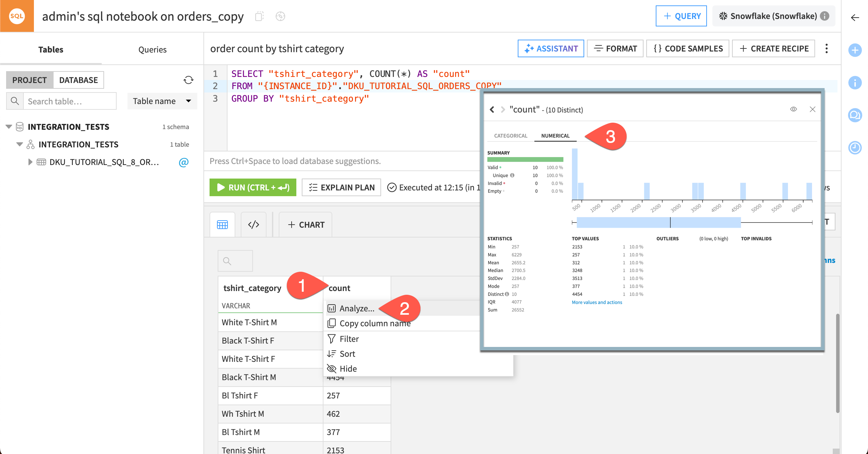
Task: Expand the DKU_TUTORIAL_SQL_8_OR table
Action: [x=30, y=162]
